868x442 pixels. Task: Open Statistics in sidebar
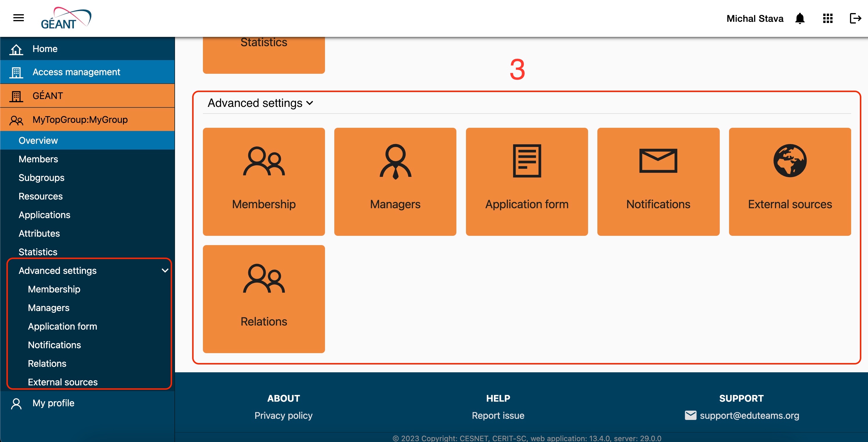[87, 252]
